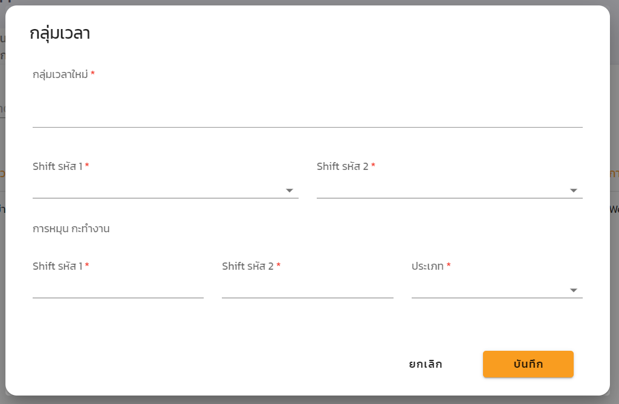This screenshot has width=619, height=404.
Task: Open the upper Shift รหัส 2 dropdown field
Action: click(x=440, y=189)
